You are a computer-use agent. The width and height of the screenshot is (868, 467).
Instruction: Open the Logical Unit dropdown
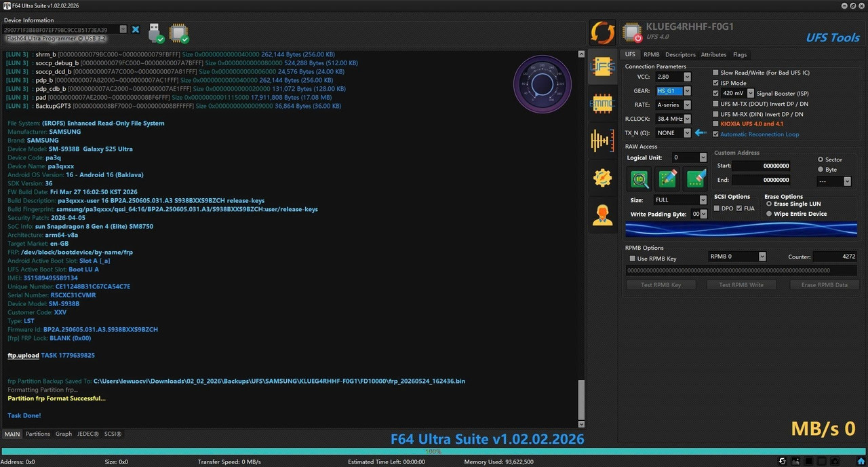[703, 157]
